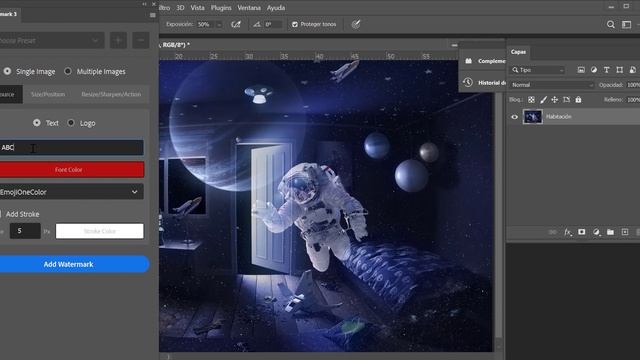Viewport: 640px width, 360px height.
Task: Hide the Habitación layer eye icon
Action: coord(514,117)
